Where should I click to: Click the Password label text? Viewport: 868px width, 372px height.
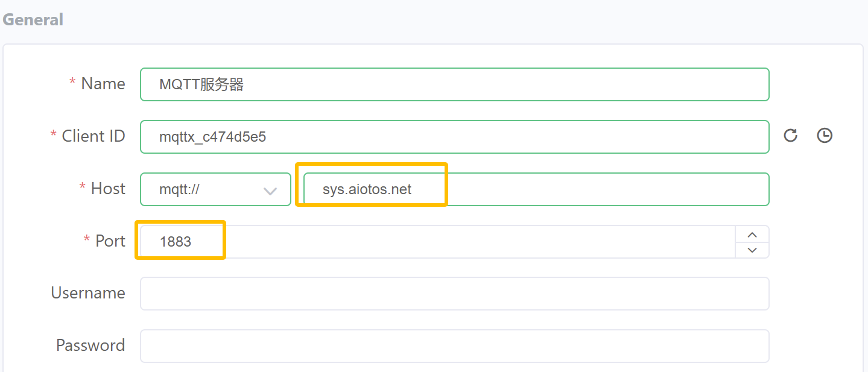pos(90,345)
